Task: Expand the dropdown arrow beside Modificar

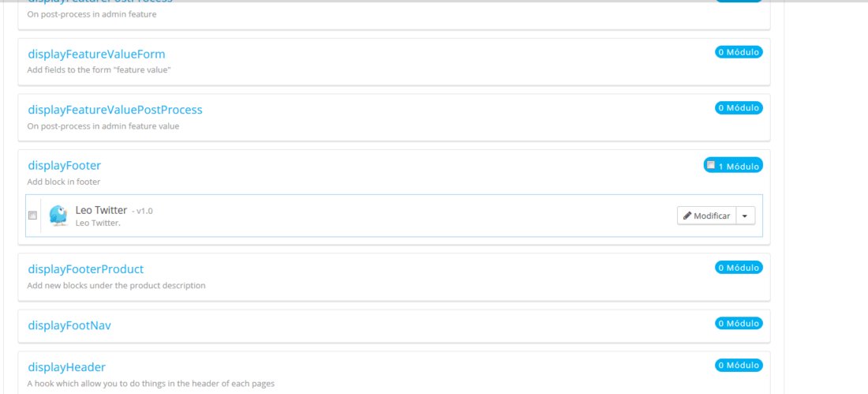Action: (745, 216)
